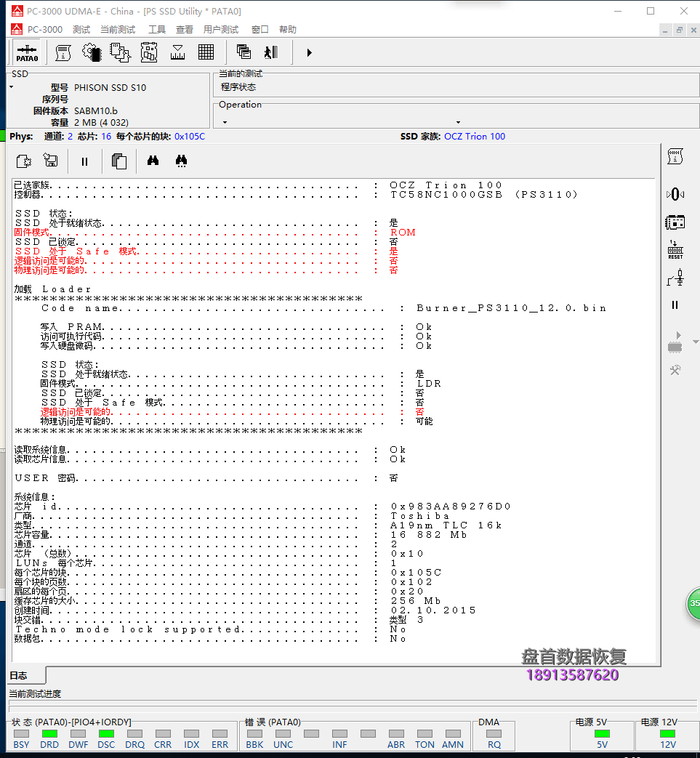Save the log with floppy disk icon
Screen dimensions: 700x758
pyautogui.click(x=51, y=160)
